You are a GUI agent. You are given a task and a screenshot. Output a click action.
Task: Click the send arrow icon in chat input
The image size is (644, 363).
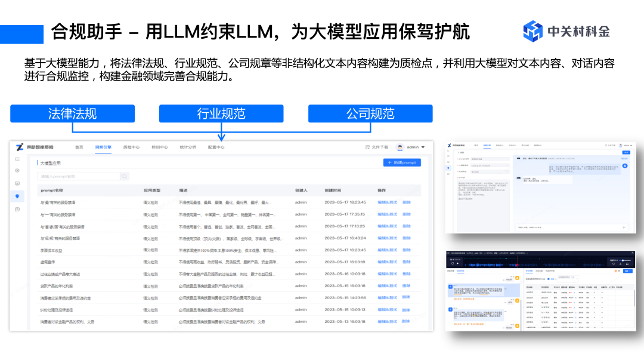(625, 227)
